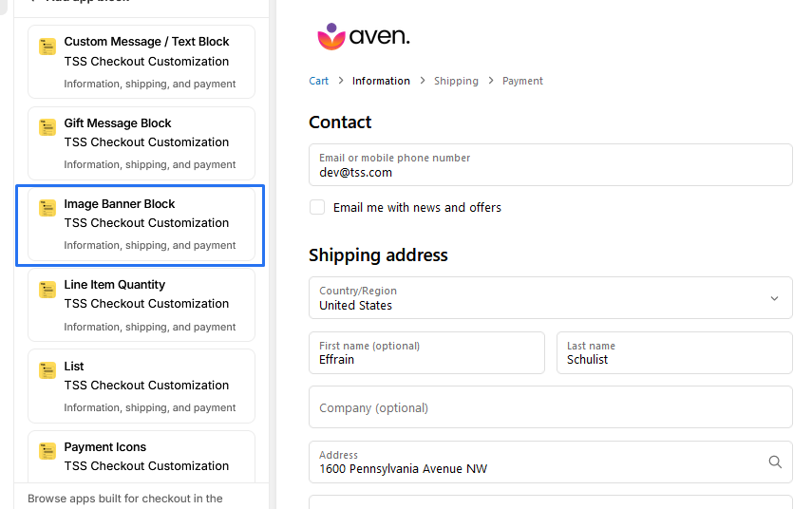Click the Line Item Quantity app icon
This screenshot has width=812, height=509.
coord(47,290)
